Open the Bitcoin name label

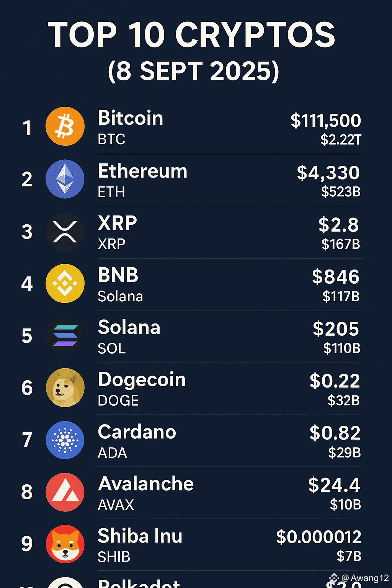[131, 118]
